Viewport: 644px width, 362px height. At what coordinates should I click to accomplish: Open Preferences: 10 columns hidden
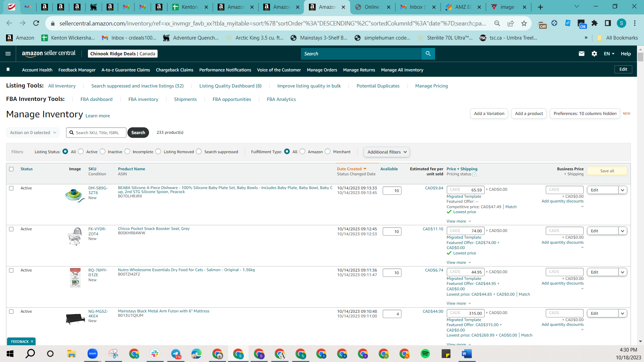pos(585,114)
